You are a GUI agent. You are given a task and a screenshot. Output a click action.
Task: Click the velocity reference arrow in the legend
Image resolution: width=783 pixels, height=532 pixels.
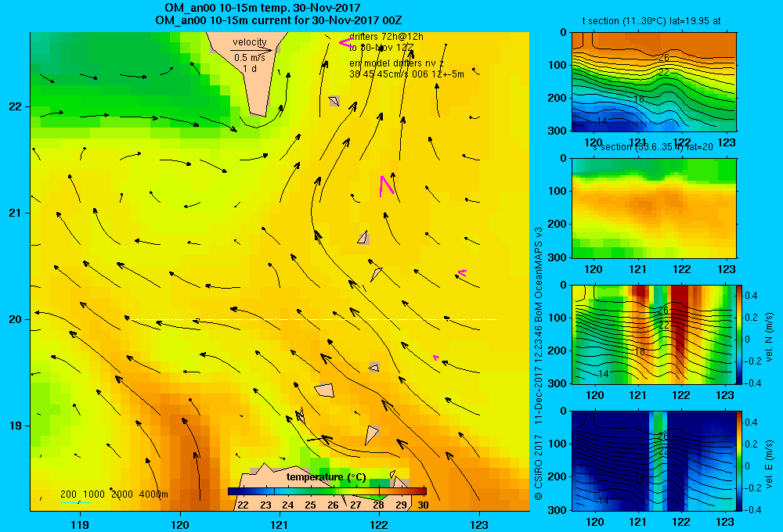[x=251, y=50]
